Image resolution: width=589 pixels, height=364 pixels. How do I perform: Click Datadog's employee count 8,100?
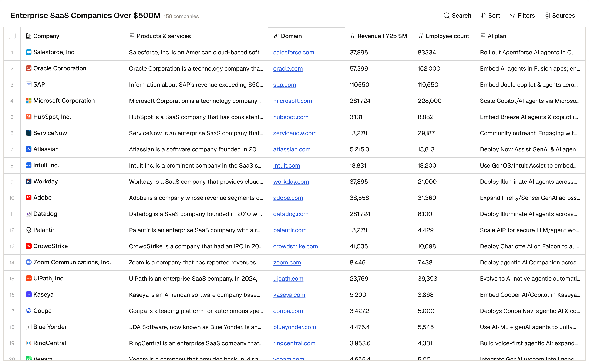click(x=425, y=214)
